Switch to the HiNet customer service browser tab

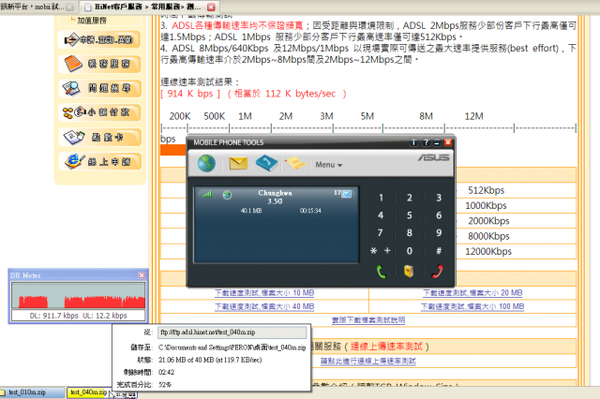(x=149, y=7)
